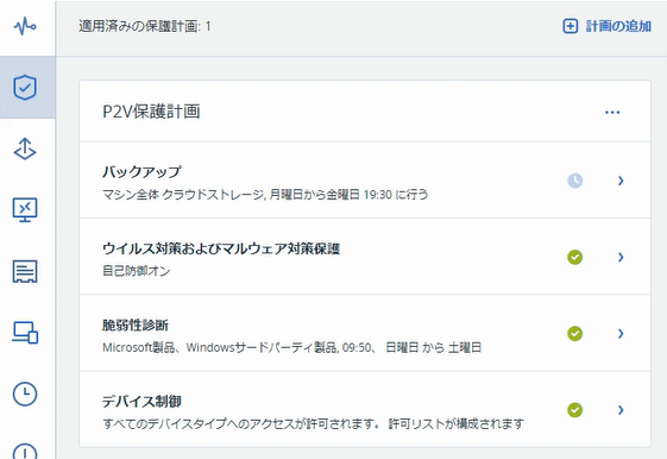Image resolution: width=667 pixels, height=459 pixels.
Task: Open the devices monitor-and-phone sidebar icon
Action: (x=25, y=333)
